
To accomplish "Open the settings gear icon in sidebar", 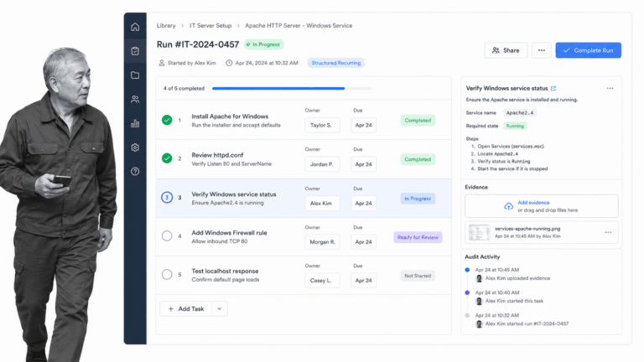I will [135, 147].
